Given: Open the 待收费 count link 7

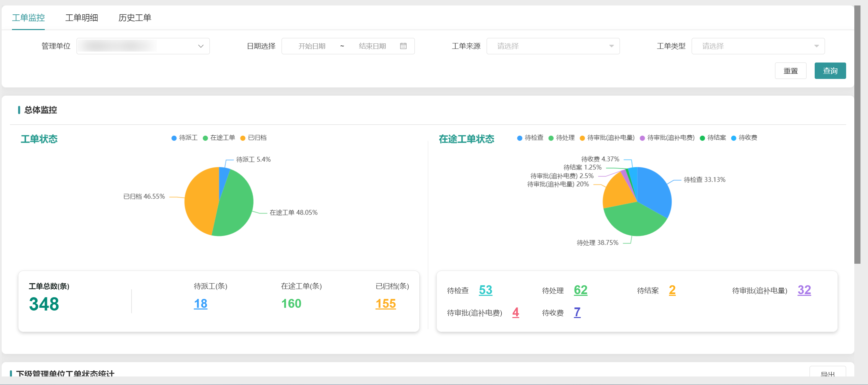Looking at the screenshot, I should (577, 312).
